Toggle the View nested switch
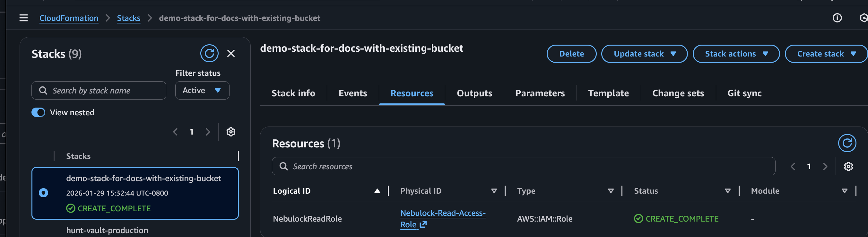The width and height of the screenshot is (868, 237). coord(39,113)
